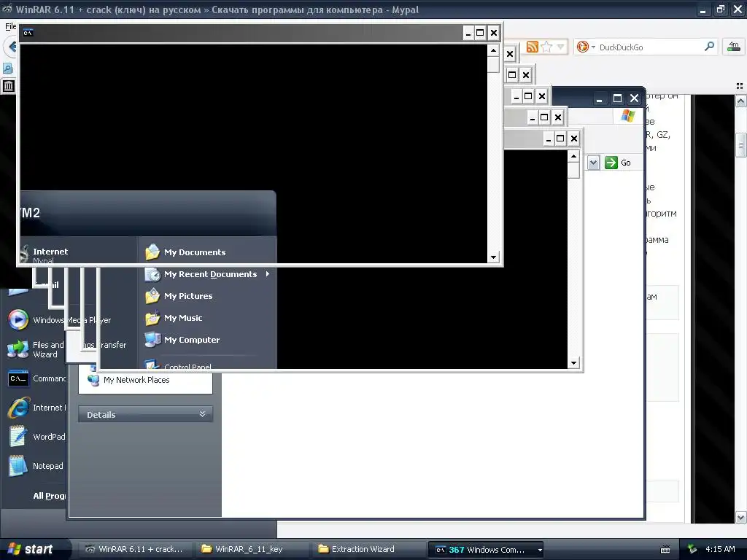Click the green tray icon beside the clock
The width and height of the screenshot is (747, 560).
pos(693,549)
